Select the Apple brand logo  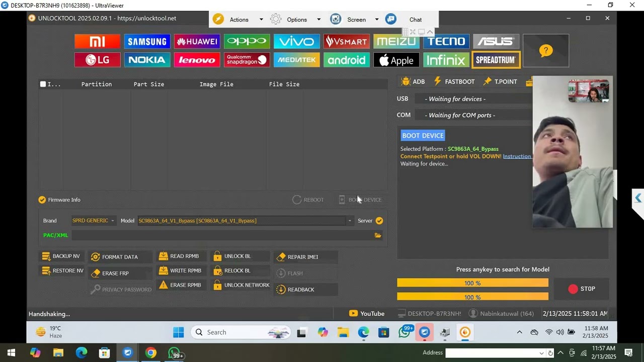pos(396,60)
